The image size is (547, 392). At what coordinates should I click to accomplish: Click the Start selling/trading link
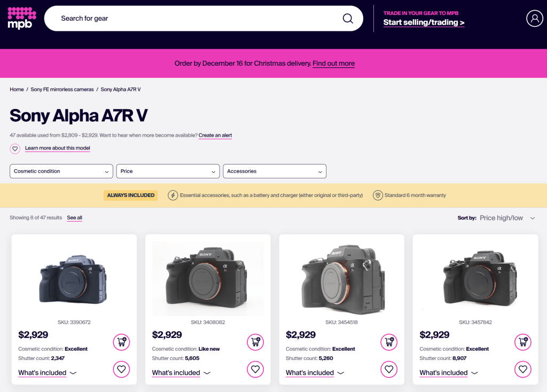pyautogui.click(x=424, y=22)
